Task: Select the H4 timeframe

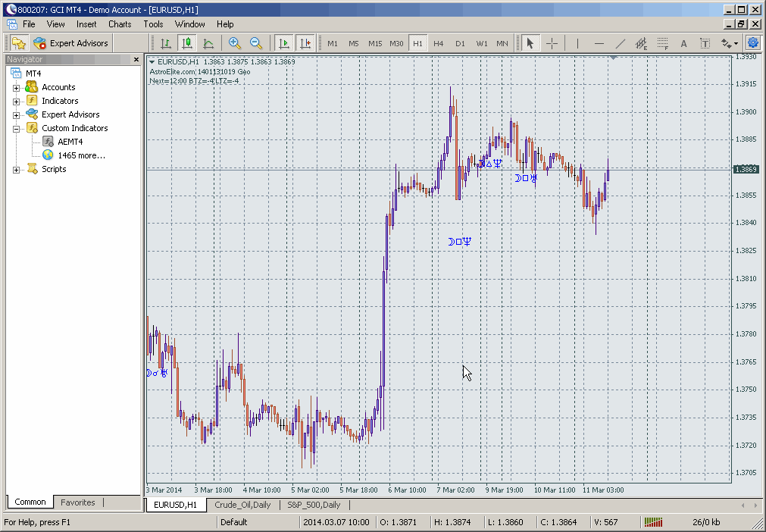Action: (x=439, y=43)
